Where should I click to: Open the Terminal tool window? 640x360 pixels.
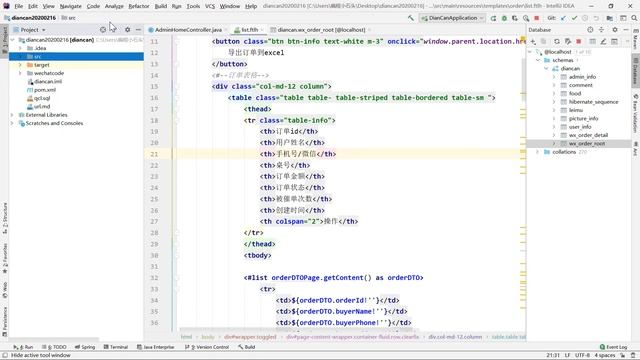point(116,347)
